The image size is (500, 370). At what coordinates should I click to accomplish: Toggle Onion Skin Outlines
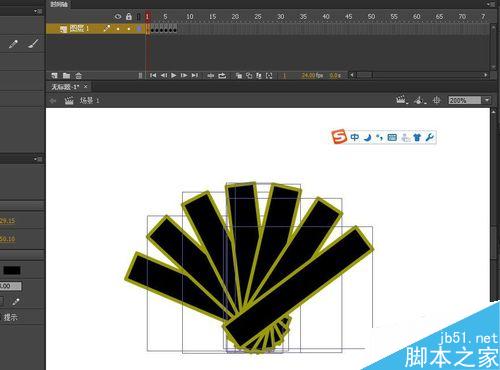click(x=249, y=76)
